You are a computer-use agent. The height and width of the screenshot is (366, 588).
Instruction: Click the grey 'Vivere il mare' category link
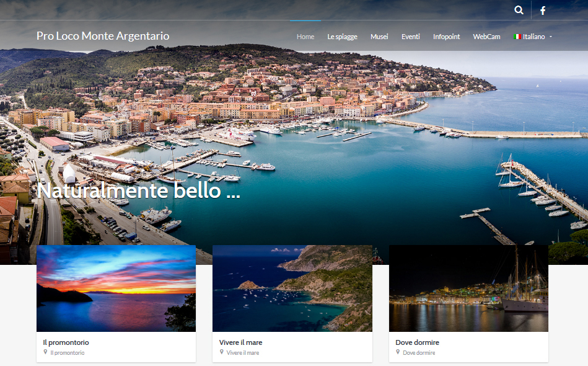[x=243, y=353]
